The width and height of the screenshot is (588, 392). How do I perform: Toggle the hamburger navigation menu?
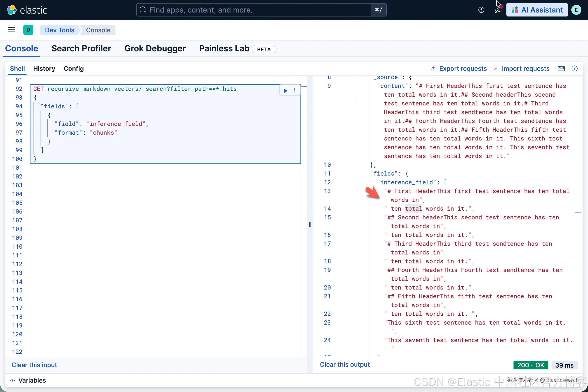point(12,30)
